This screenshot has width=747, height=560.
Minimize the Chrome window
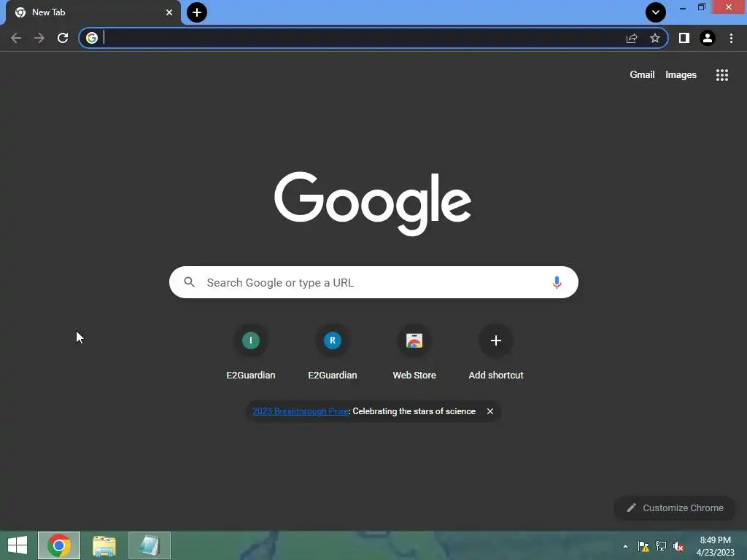pyautogui.click(x=683, y=7)
